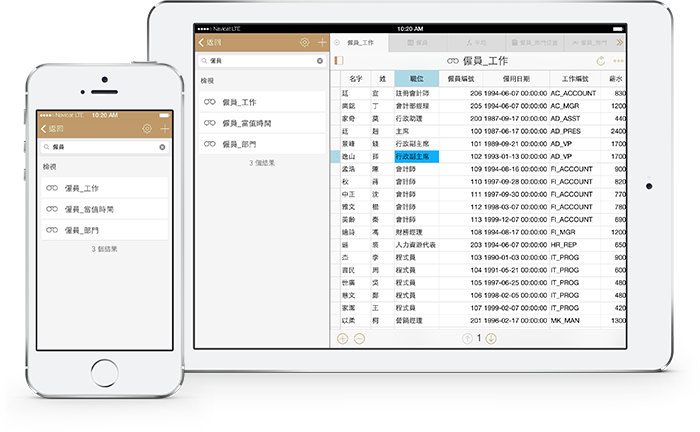
Task: Go to the previous page with up arrow
Action: pos(467,339)
